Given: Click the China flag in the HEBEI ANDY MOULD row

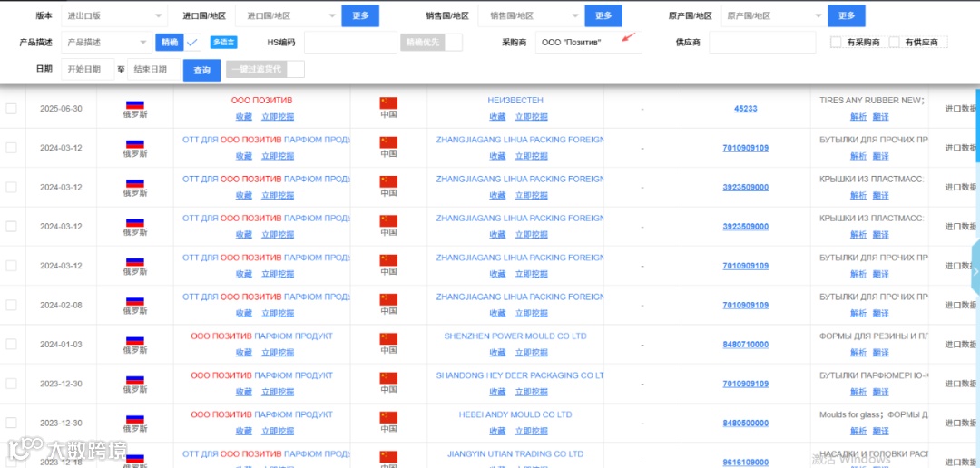Looking at the screenshot, I should pos(388,418).
